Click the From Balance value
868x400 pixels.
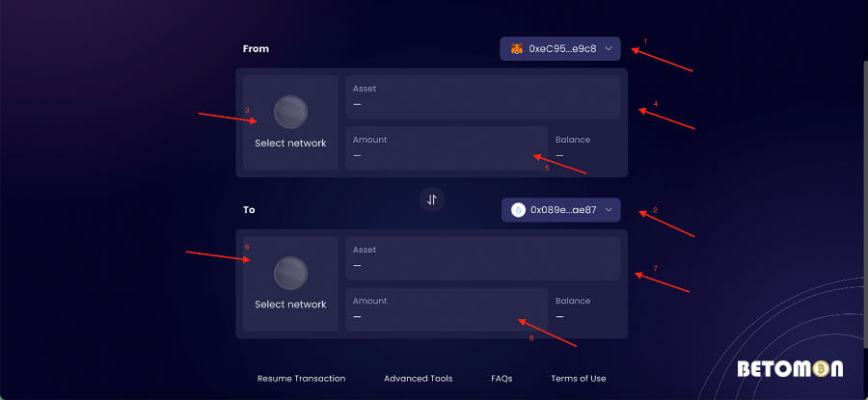pyautogui.click(x=559, y=156)
